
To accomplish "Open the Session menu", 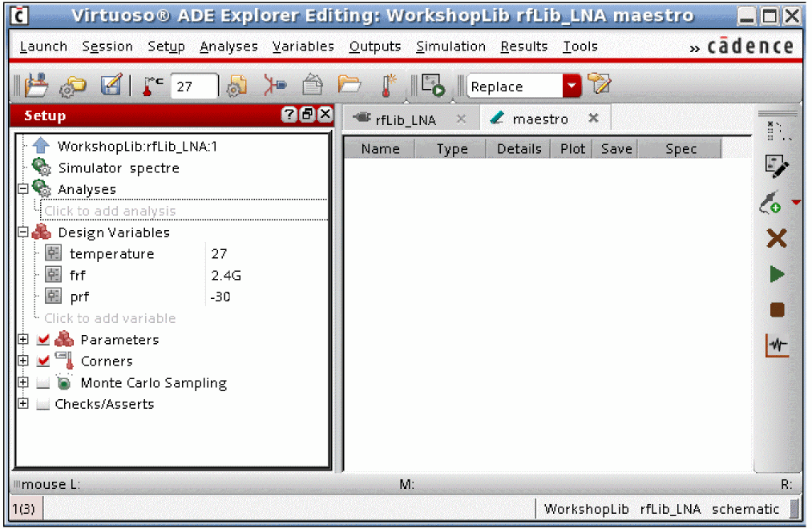I will [x=107, y=46].
